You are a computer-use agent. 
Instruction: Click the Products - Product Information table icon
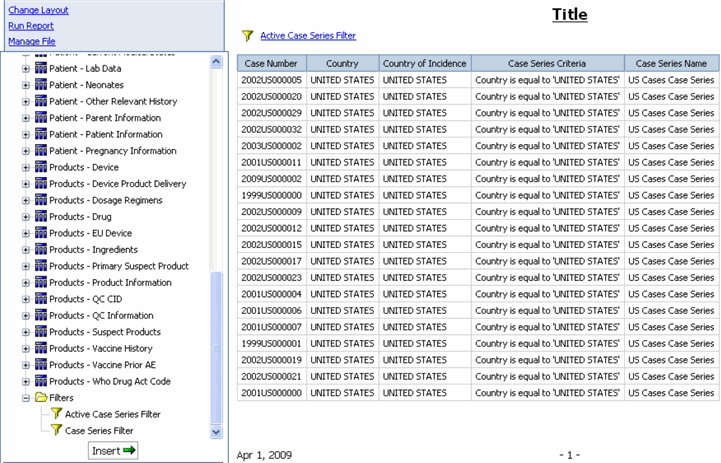(41, 283)
